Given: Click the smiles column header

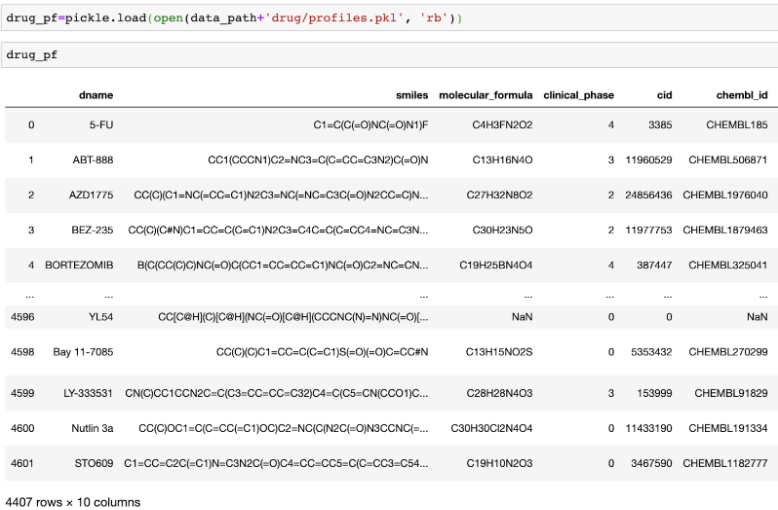Looking at the screenshot, I should pyautogui.click(x=412, y=95).
